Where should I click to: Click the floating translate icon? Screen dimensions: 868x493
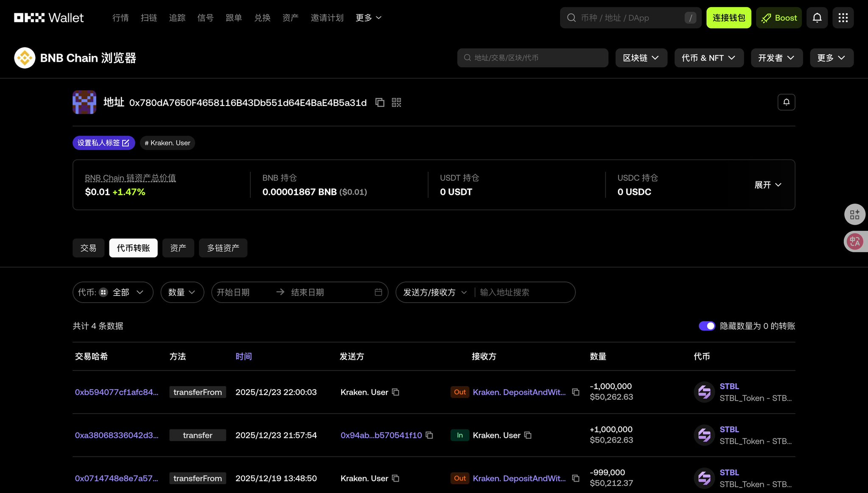854,242
